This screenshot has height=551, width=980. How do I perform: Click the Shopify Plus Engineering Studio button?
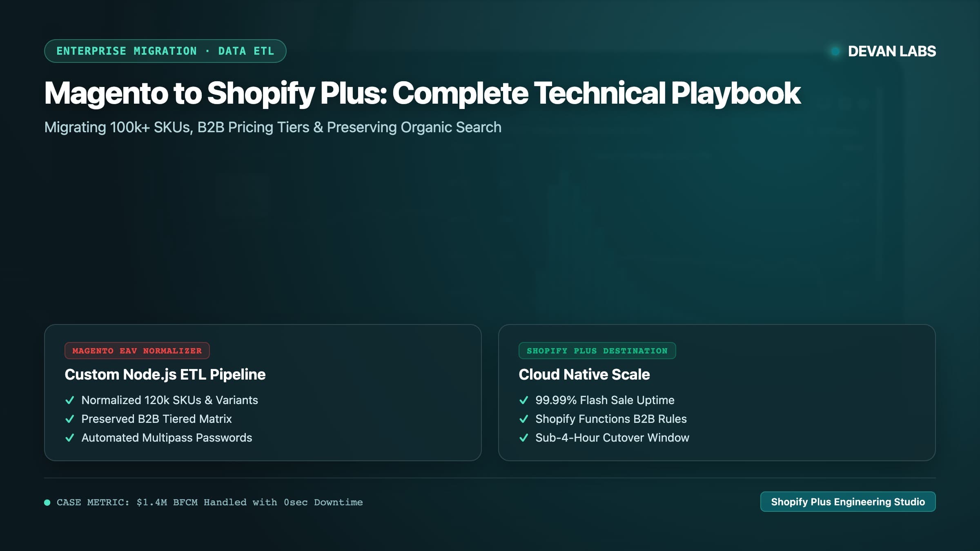[848, 502]
